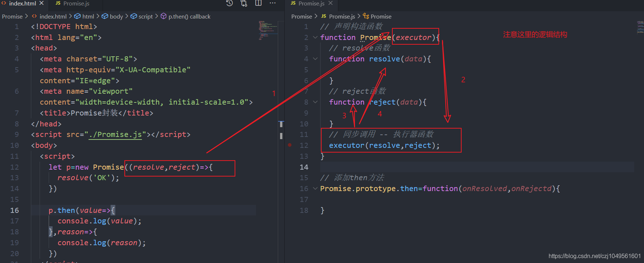Click the index.html minimap
The width and height of the screenshot is (644, 263).
(268, 30)
